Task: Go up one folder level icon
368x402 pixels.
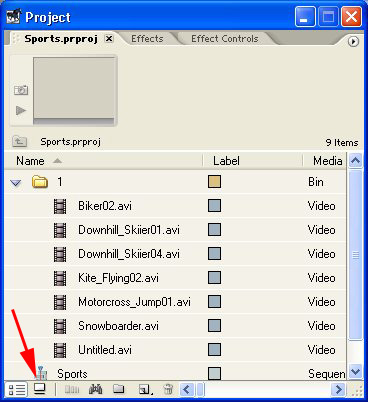Action: pos(19,141)
